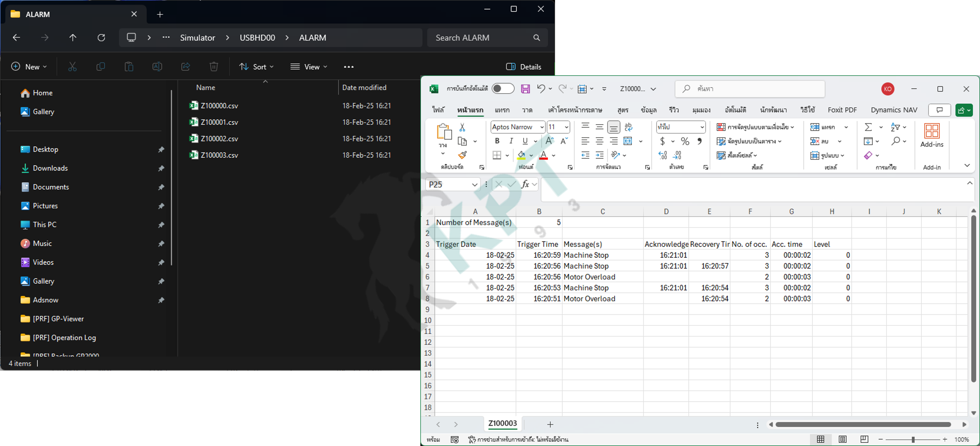Viewport: 980px width, 446px height.
Task: Click the KO account avatar in Excel
Action: click(888, 89)
